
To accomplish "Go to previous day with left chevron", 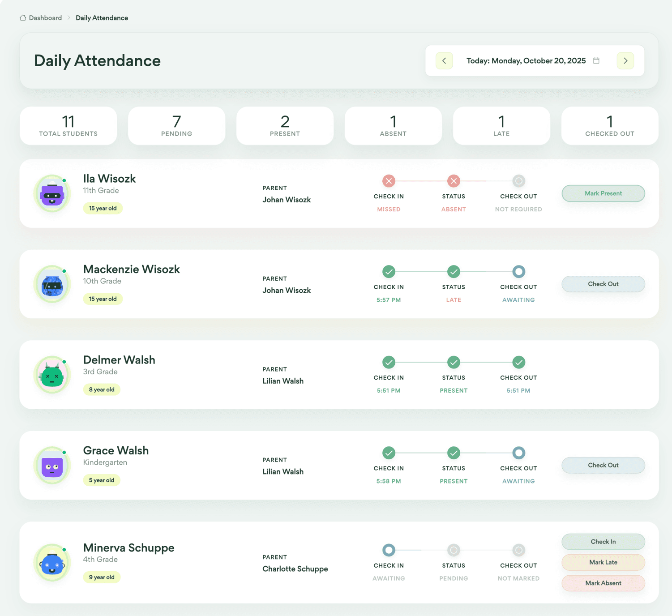I will [444, 60].
